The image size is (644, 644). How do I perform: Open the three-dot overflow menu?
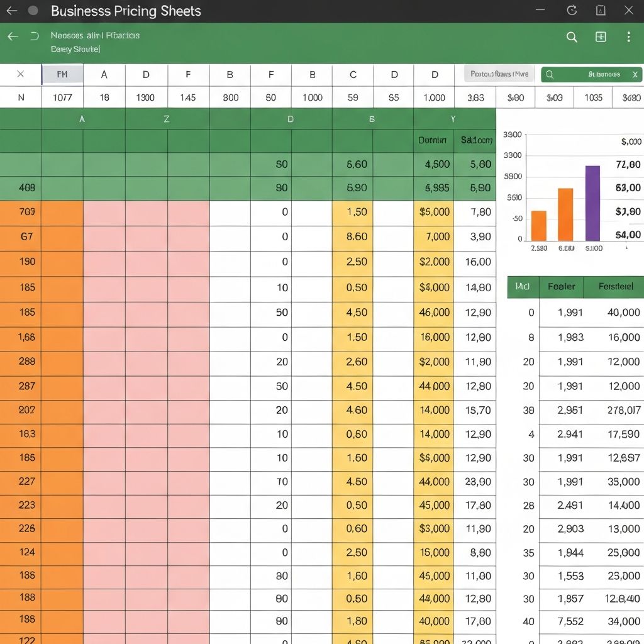coord(628,37)
